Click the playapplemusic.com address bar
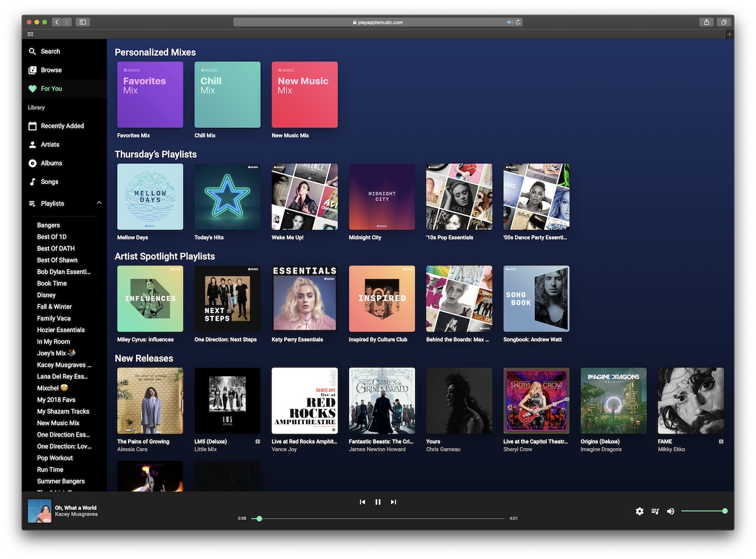The width and height of the screenshot is (756, 559). tap(378, 22)
